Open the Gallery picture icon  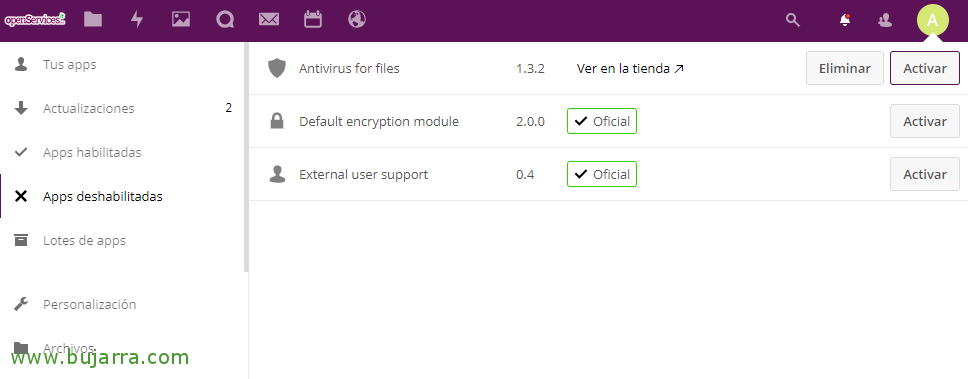coord(181,19)
